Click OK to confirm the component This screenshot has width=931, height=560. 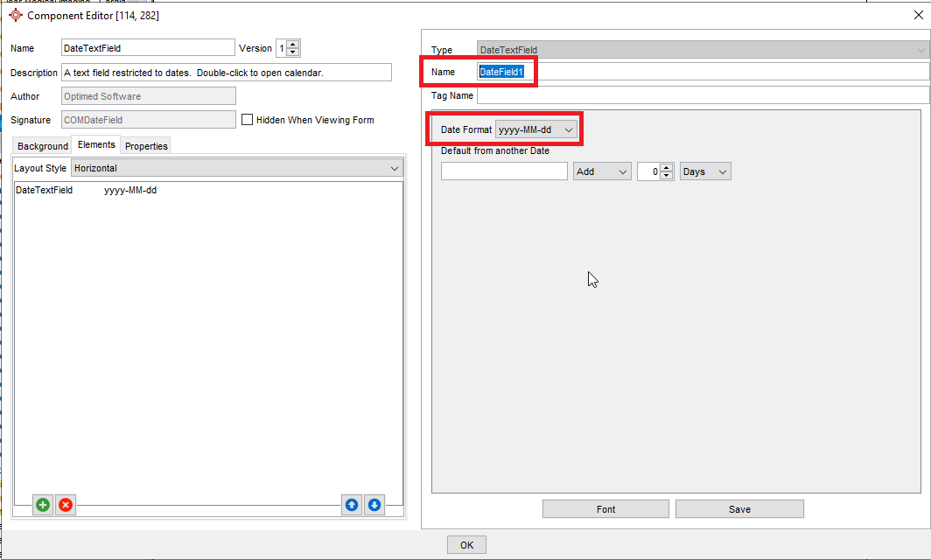pos(466,545)
